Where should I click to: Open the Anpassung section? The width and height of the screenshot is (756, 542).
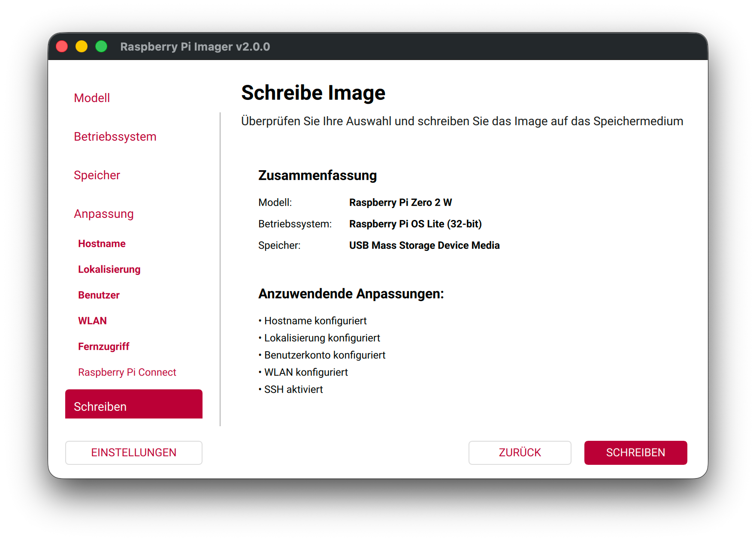click(104, 214)
